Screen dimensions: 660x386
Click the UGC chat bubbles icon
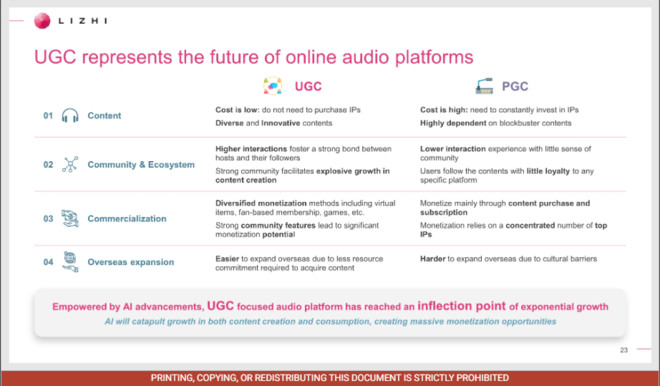tap(273, 86)
